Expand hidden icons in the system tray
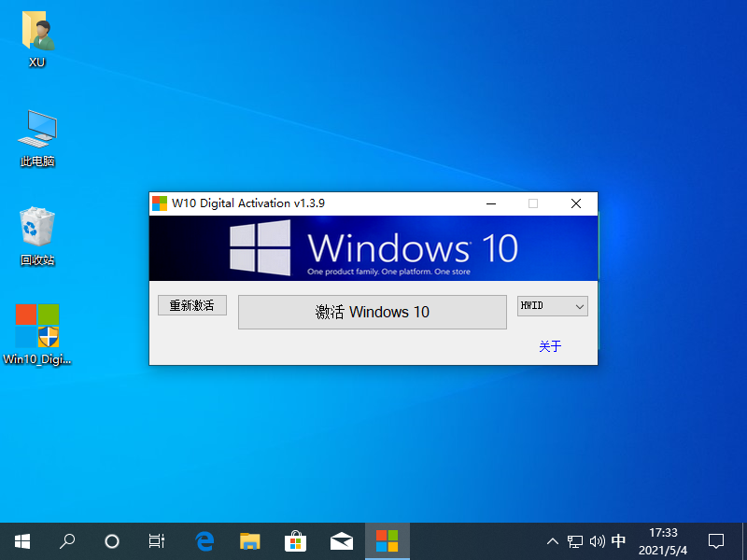 coord(553,541)
